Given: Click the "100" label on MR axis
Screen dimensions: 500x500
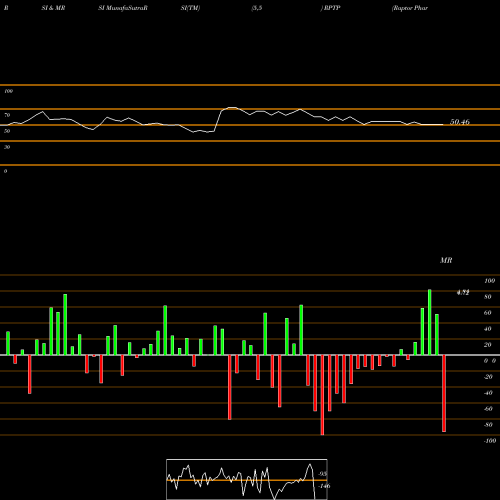Looking at the screenshot, I should pos(489,281).
